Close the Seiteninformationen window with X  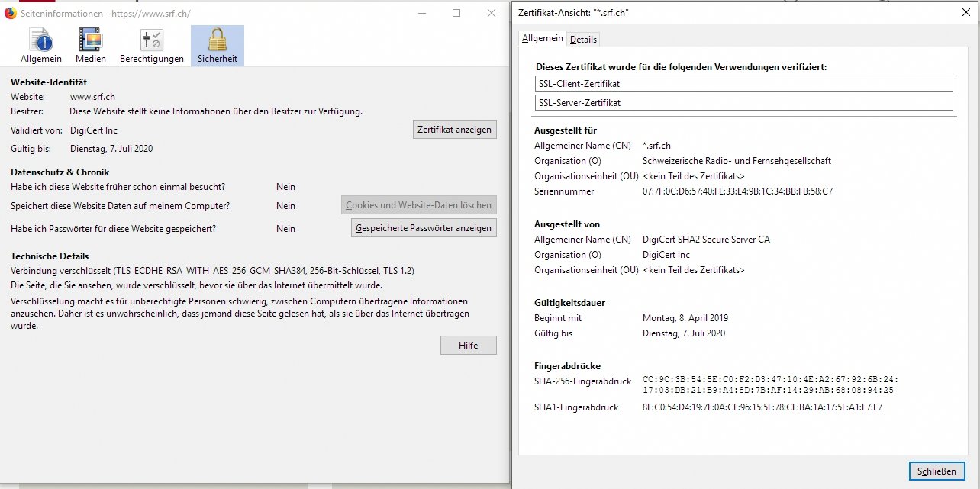coord(491,13)
